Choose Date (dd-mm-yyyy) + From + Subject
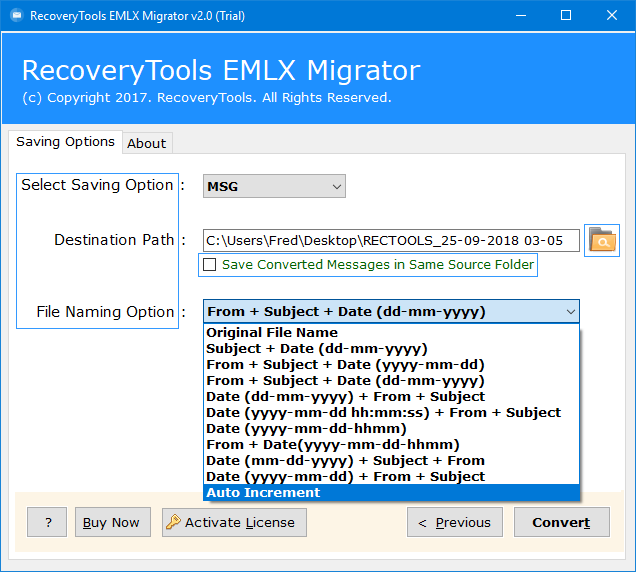This screenshot has width=636, height=572. 391,396
